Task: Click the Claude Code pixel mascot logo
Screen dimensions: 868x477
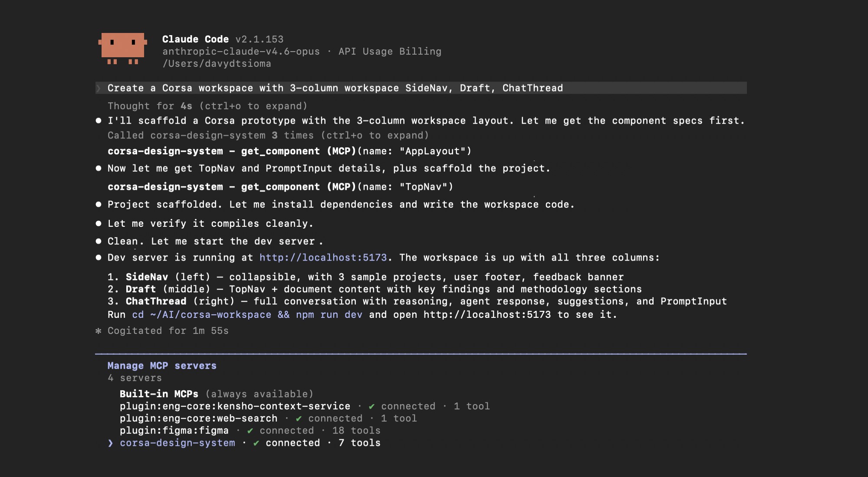Action: 123,49
